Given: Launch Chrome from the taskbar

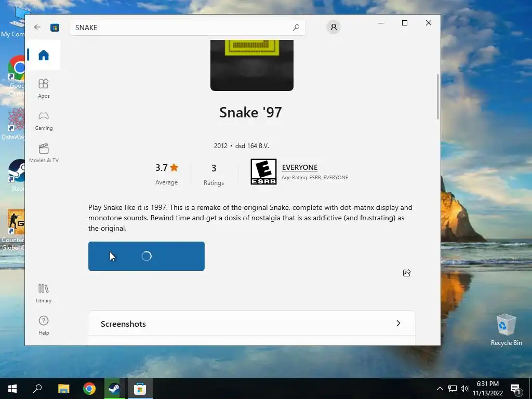Looking at the screenshot, I should (x=89, y=389).
